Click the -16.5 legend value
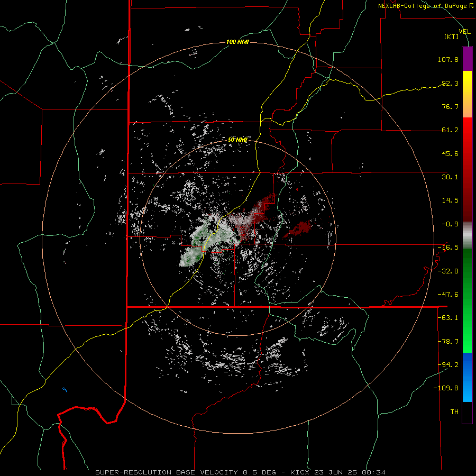 [448, 248]
